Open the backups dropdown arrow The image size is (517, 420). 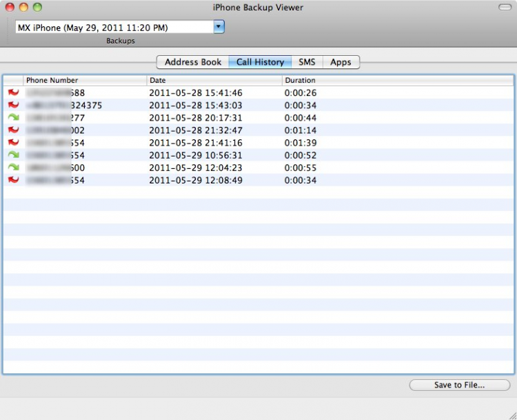219,27
